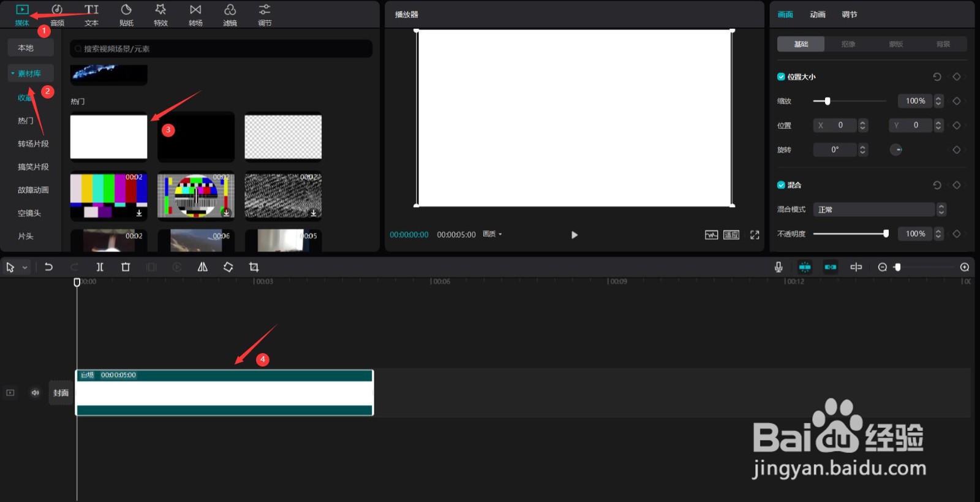Image resolution: width=980 pixels, height=502 pixels.
Task: Add a keyframe for 位置大小
Action: point(957,77)
